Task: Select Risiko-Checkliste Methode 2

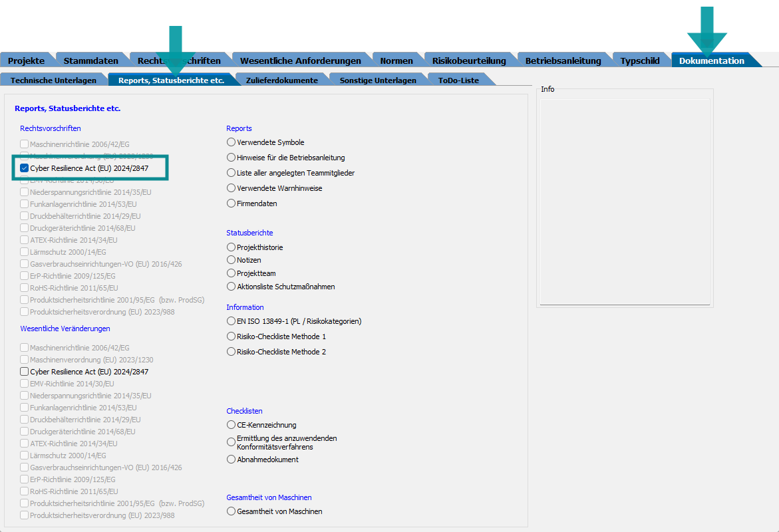Action: [x=232, y=352]
